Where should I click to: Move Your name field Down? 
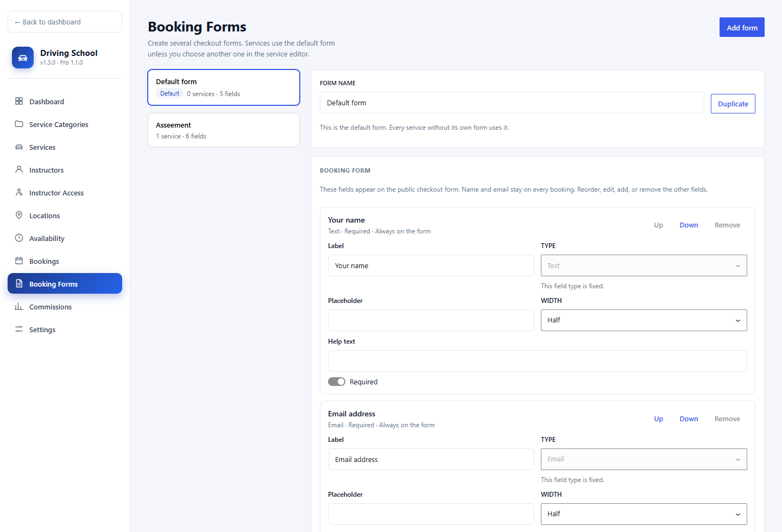pyautogui.click(x=689, y=225)
